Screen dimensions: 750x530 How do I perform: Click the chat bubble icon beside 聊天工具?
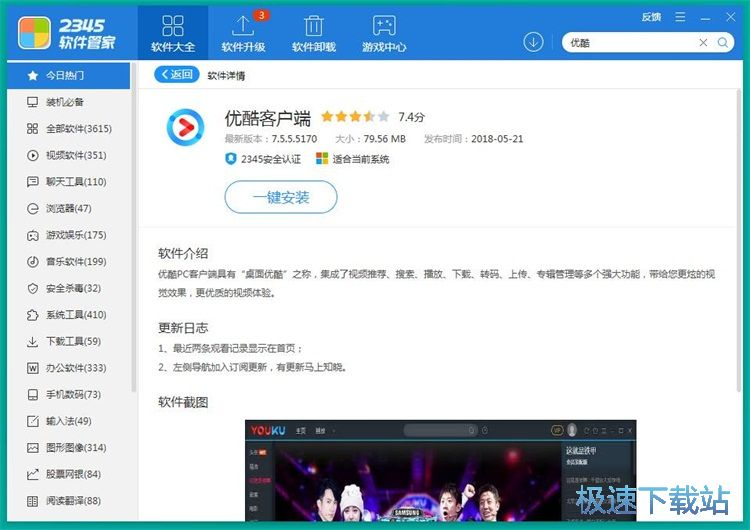[x=33, y=182]
